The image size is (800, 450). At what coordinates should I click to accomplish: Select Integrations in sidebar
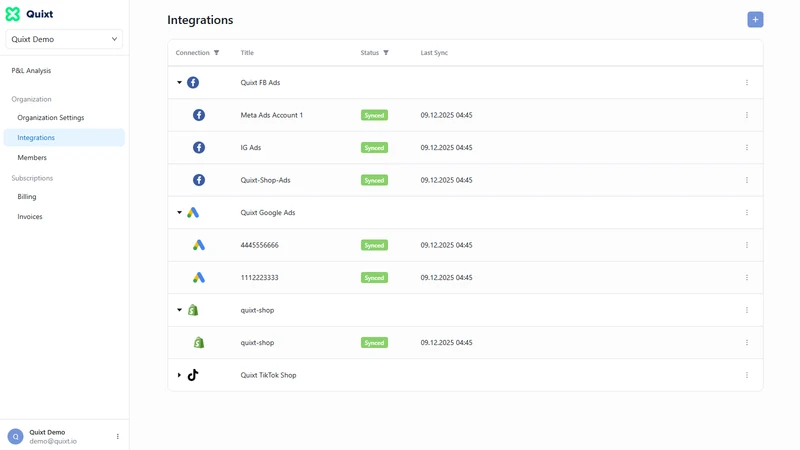coord(64,137)
